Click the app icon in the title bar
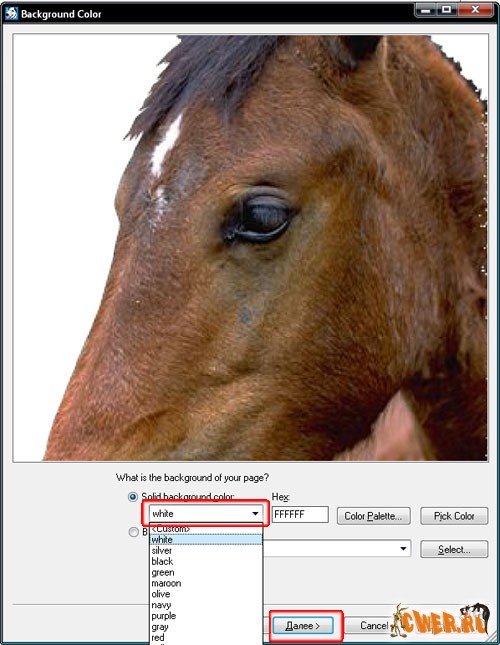This screenshot has height=645, width=500. (x=11, y=14)
